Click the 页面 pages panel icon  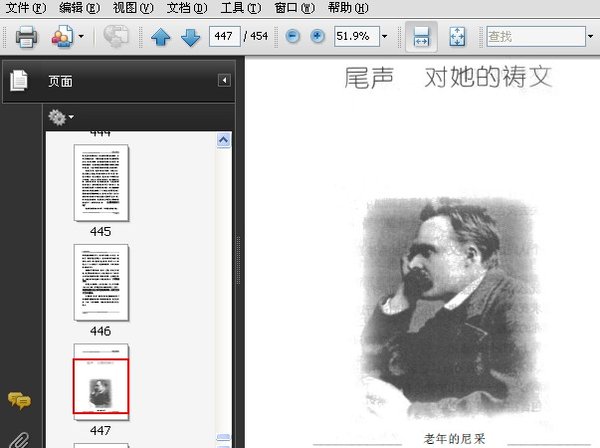18,81
